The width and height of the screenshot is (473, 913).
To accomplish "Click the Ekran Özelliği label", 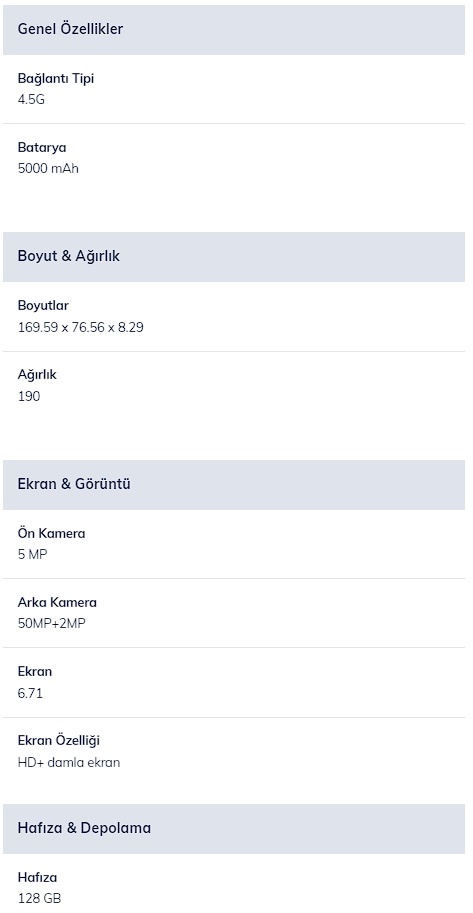I will tap(59, 741).
